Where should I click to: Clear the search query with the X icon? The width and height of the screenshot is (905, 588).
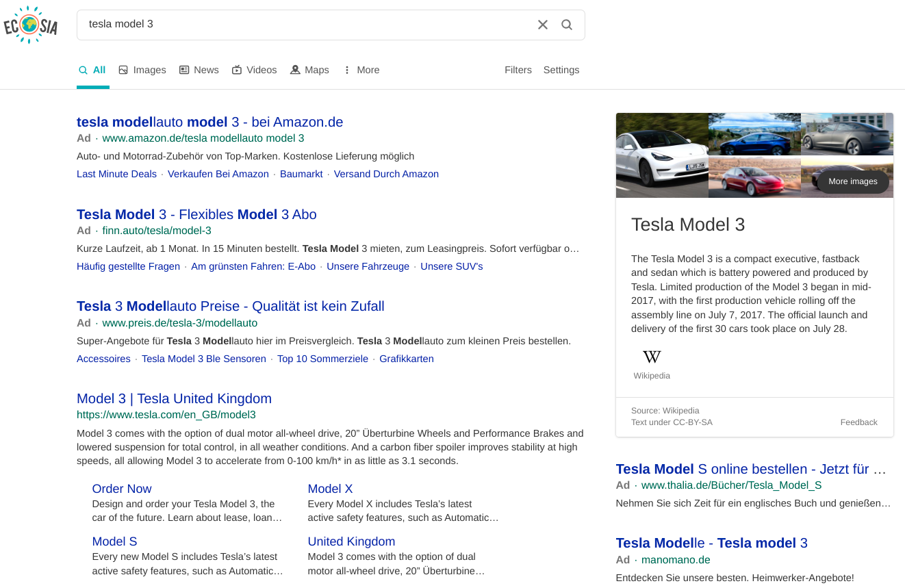[543, 25]
